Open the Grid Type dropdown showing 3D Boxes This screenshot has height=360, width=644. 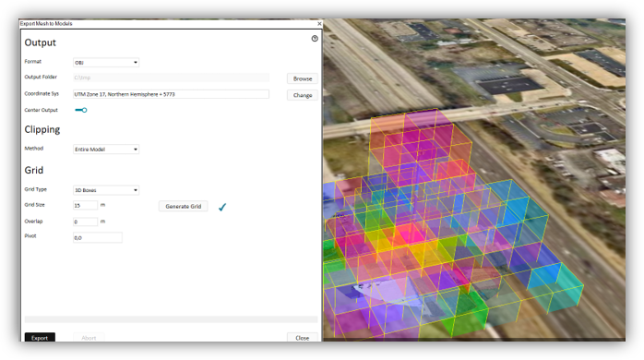[106, 190]
